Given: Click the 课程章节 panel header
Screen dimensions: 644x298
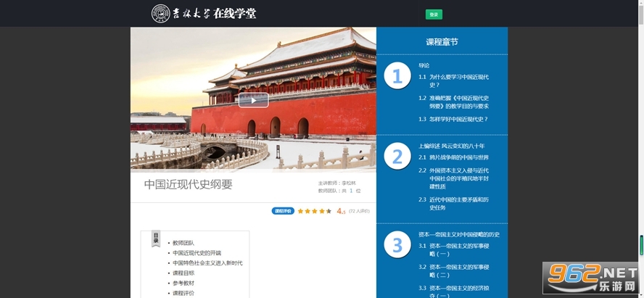Looking at the screenshot, I should point(442,42).
